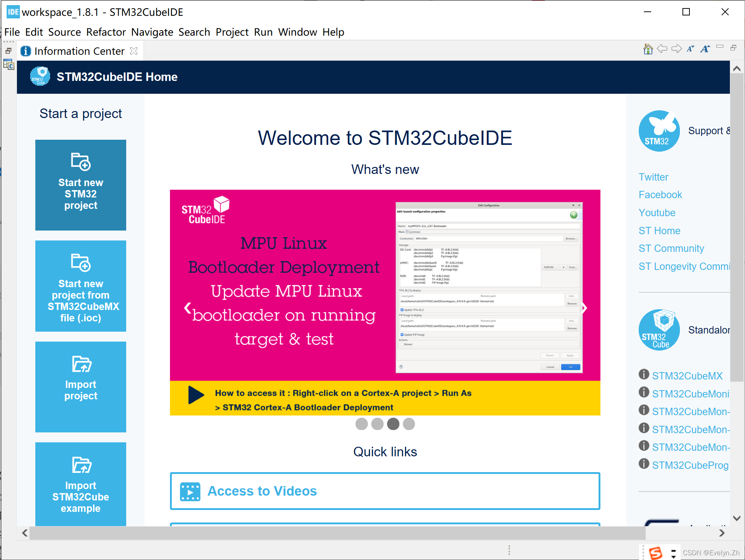Viewport: 745px width, 560px height.
Task: Open the Window menu
Action: [x=298, y=32]
